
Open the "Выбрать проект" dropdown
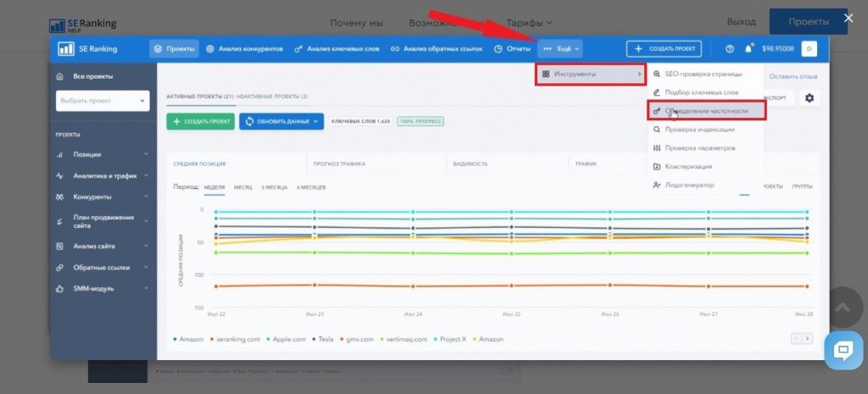(x=103, y=101)
